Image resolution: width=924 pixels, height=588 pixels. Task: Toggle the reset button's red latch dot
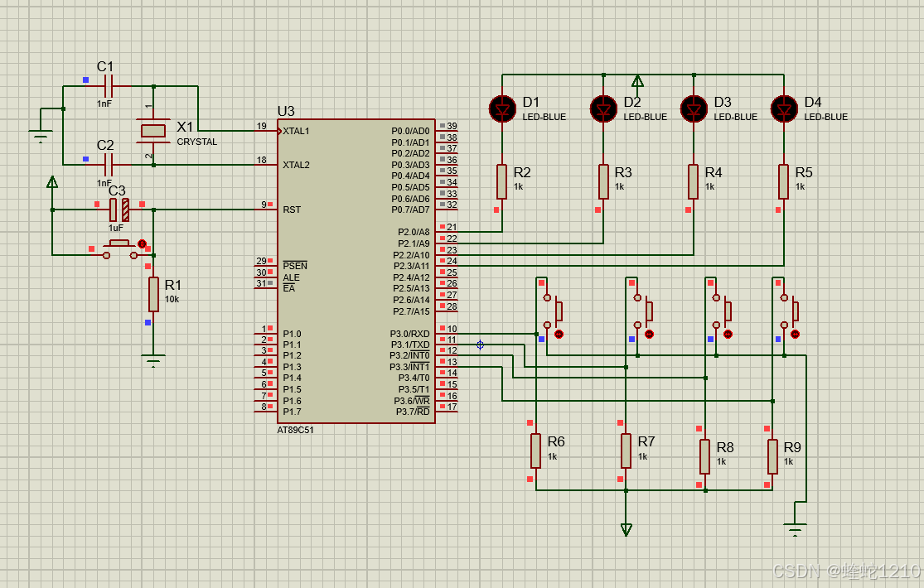point(142,244)
